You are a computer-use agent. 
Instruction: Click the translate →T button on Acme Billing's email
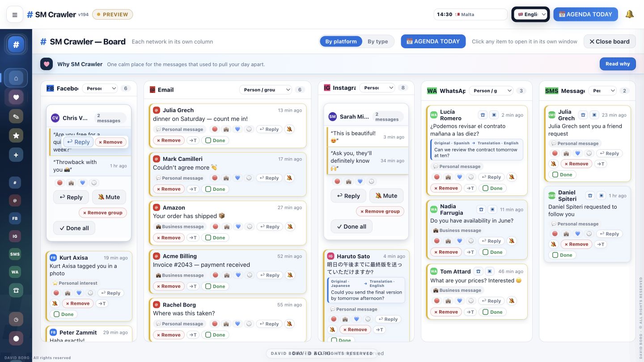(193, 286)
